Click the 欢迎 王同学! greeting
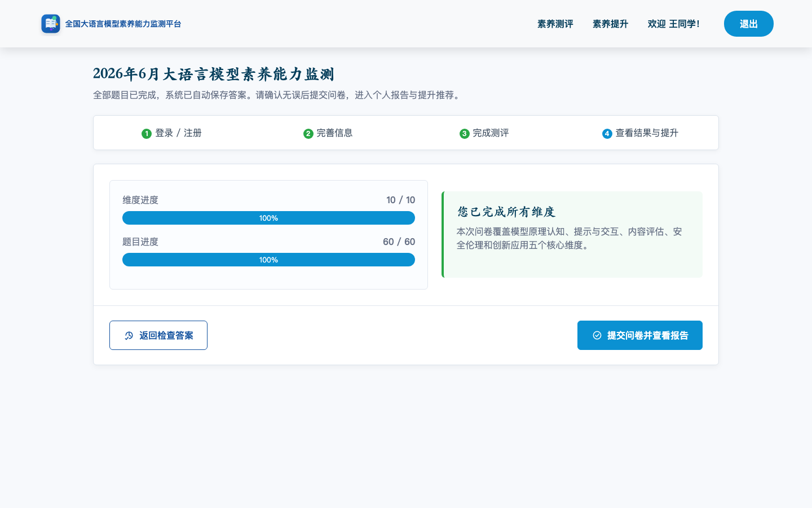812x508 pixels. [x=674, y=24]
